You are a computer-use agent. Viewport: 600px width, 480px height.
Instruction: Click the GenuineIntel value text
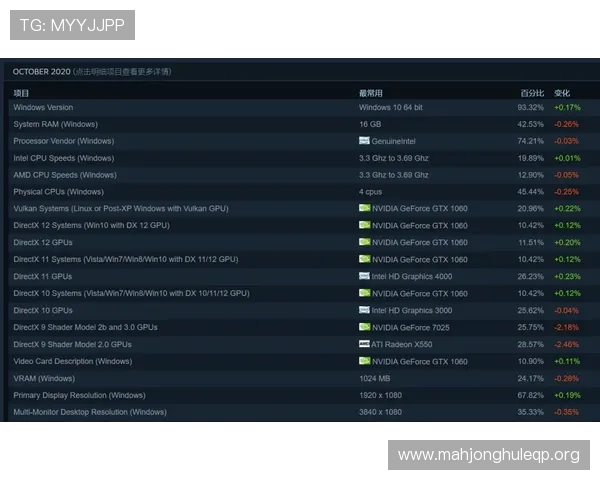[393, 141]
